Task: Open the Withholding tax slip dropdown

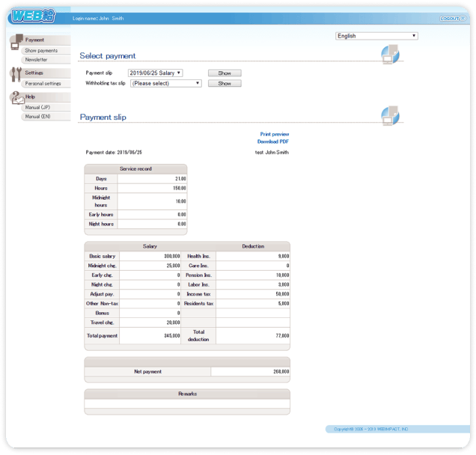Action: [165, 84]
